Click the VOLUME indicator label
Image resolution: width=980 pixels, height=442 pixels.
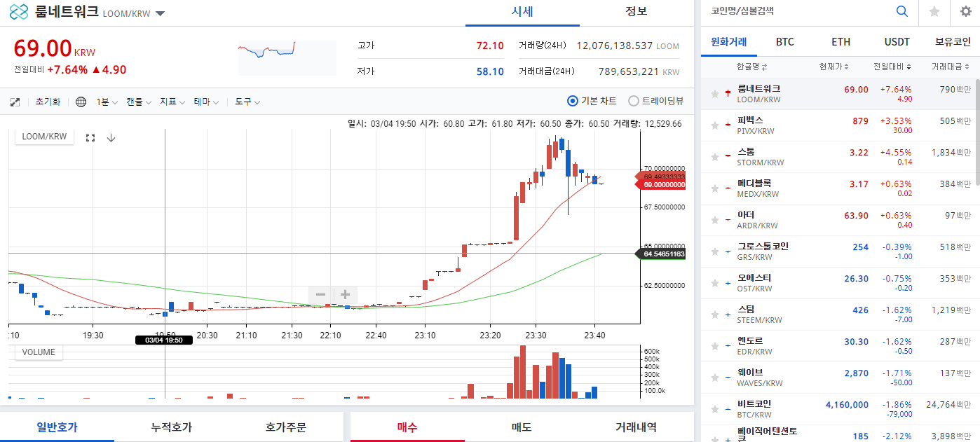39,352
